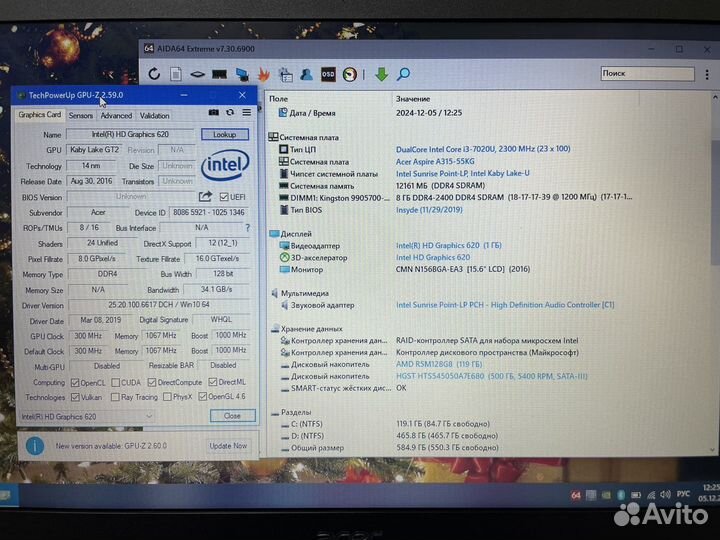Switch to the Sensors tab in GPU-Z

tap(80, 116)
